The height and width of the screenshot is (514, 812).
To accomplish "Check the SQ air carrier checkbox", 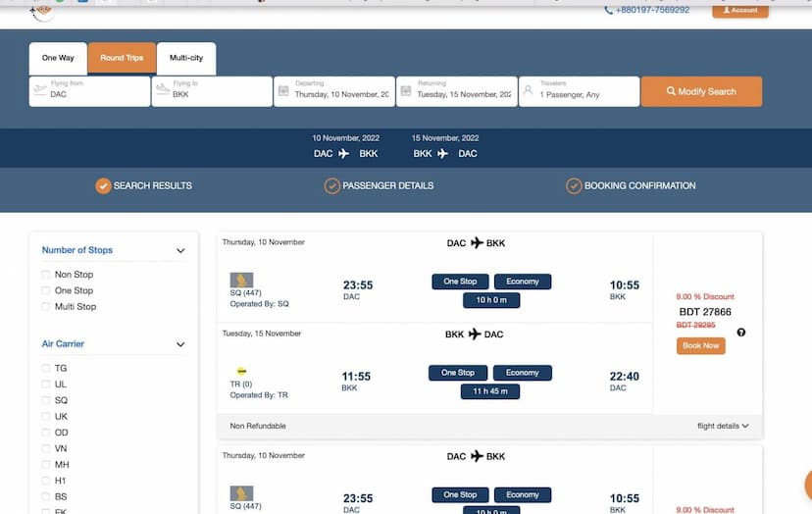I will tap(46, 400).
